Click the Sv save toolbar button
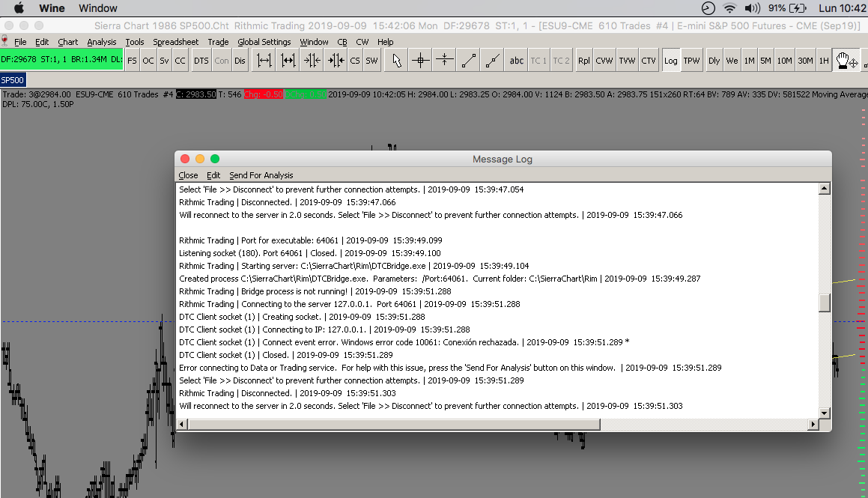Screen dimensions: 868x498 (165, 61)
